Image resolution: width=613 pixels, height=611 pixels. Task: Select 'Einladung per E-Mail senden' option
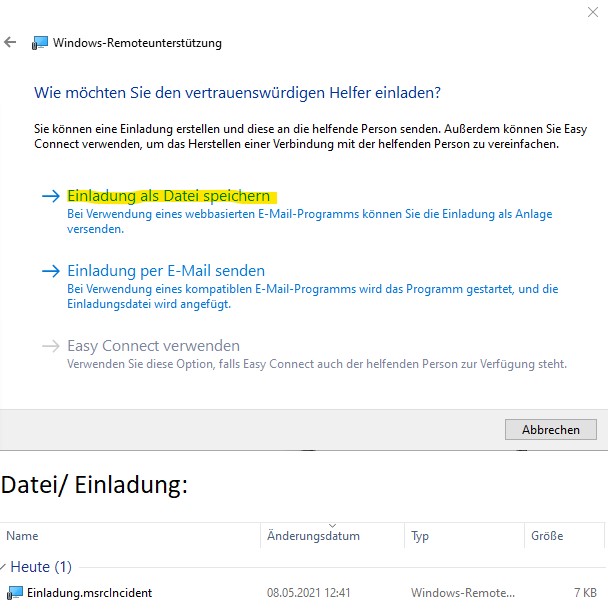(165, 271)
